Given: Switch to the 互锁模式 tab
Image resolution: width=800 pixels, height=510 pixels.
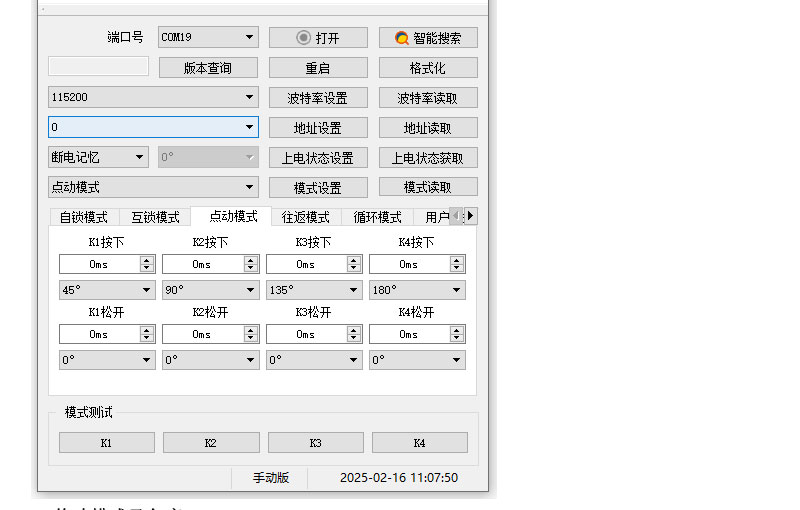Looking at the screenshot, I should [x=156, y=217].
